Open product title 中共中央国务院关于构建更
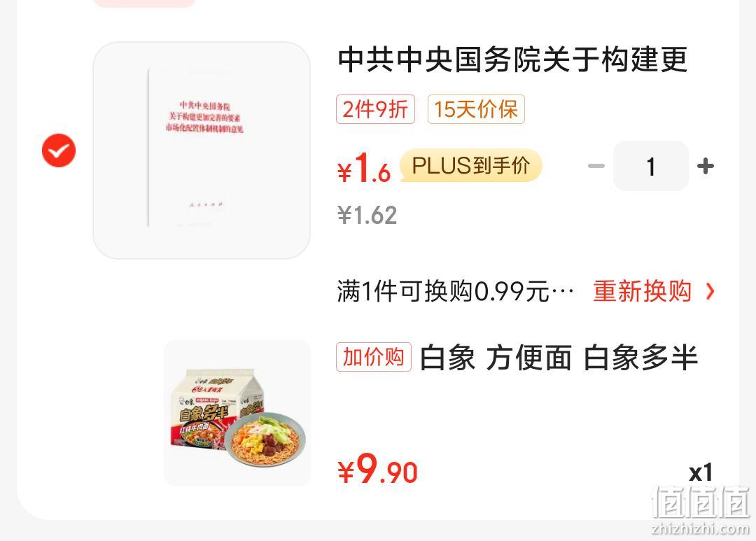756x541 pixels. coord(512,59)
